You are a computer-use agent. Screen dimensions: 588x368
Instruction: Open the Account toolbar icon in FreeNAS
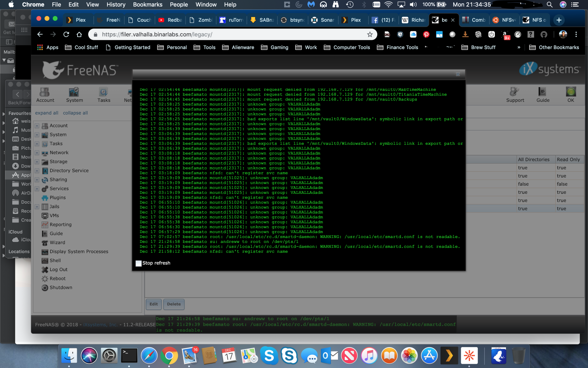45,95
